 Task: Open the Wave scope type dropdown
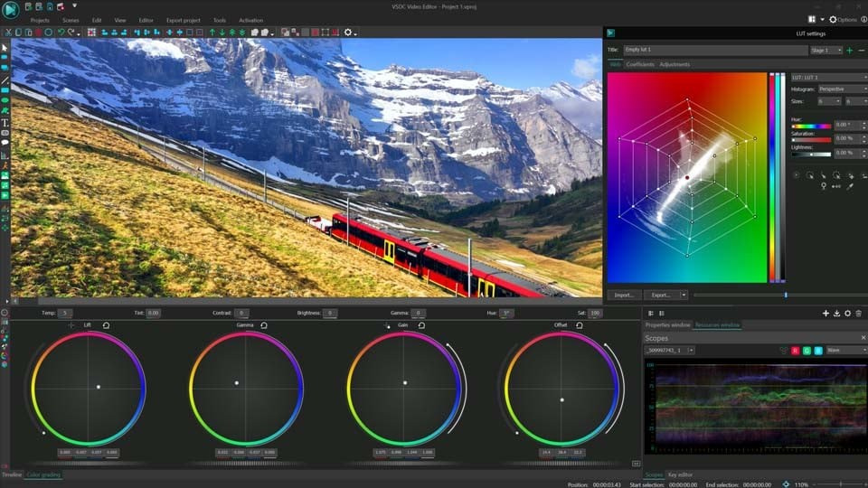pos(846,351)
